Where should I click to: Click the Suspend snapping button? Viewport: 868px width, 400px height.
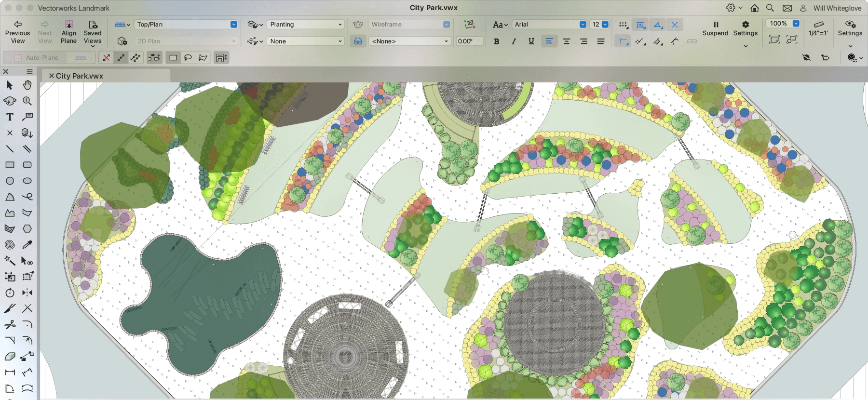(715, 28)
